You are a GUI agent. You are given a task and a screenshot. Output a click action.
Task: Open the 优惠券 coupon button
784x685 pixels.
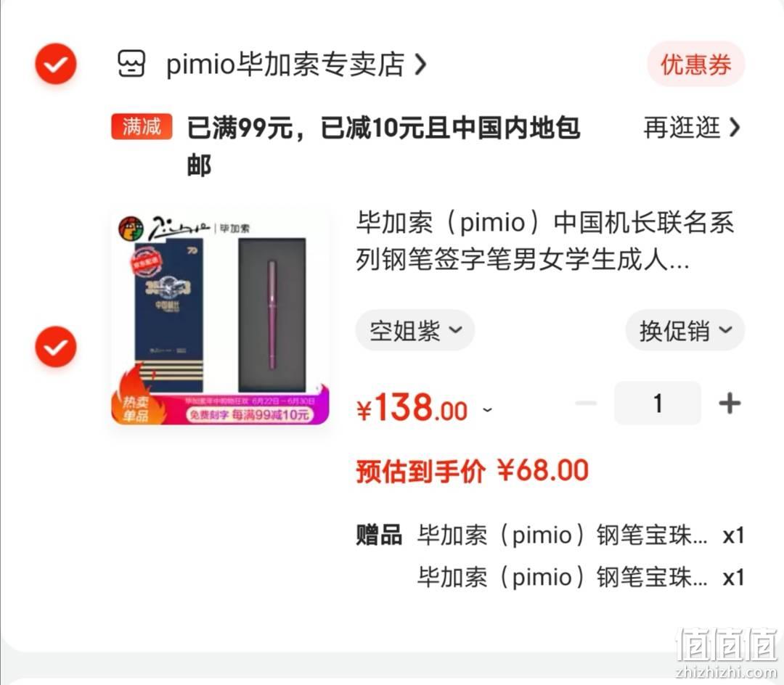tap(696, 65)
